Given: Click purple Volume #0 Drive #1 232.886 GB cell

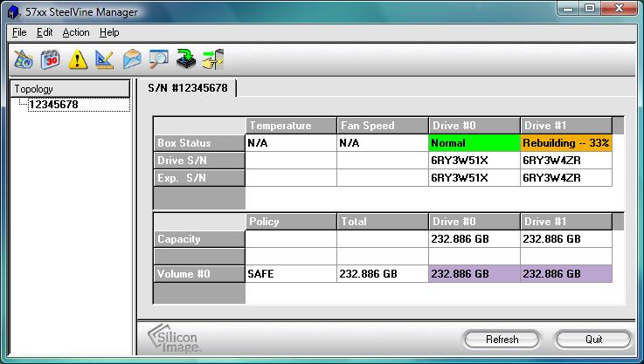Looking at the screenshot, I should pos(566,274).
